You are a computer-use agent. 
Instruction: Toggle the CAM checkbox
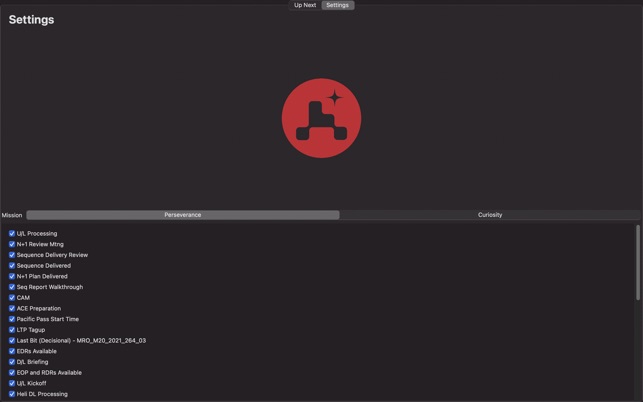[12, 297]
